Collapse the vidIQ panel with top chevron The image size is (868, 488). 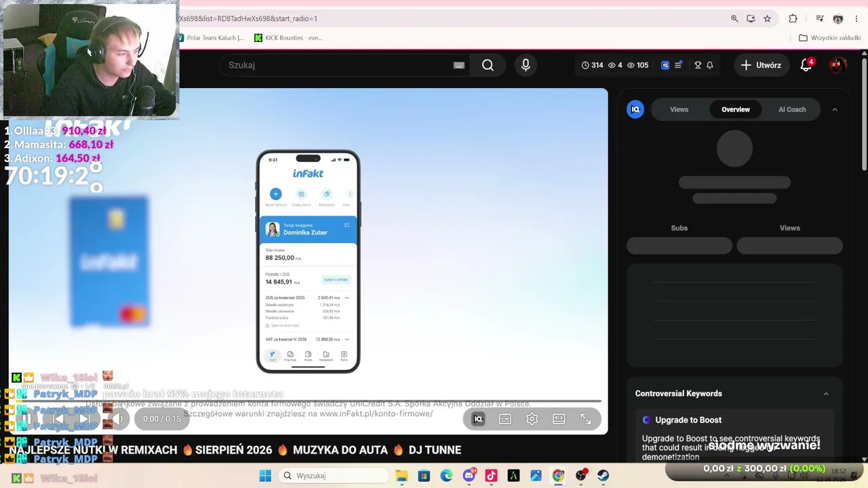click(835, 109)
